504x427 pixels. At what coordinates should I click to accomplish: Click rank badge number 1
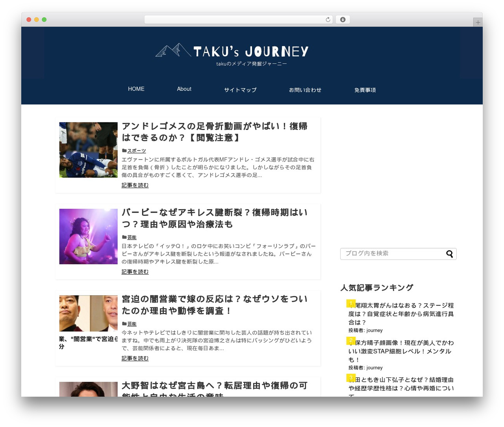pyautogui.click(x=351, y=303)
